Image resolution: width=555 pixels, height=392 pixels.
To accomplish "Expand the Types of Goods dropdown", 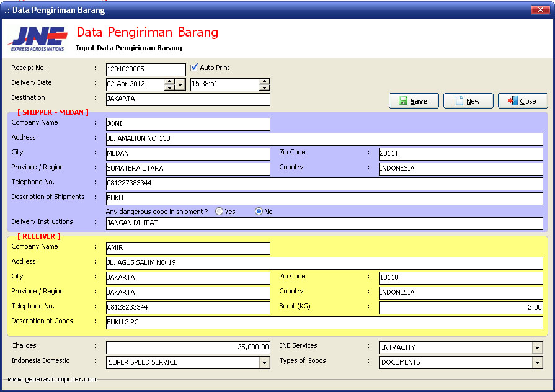I will 537,363.
